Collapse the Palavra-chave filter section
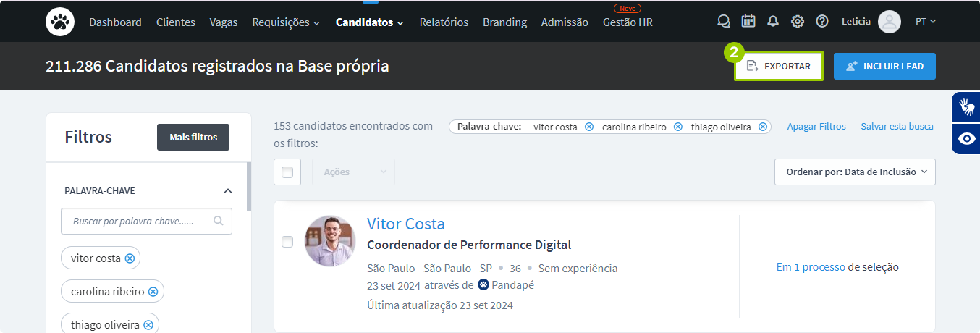 tap(228, 191)
